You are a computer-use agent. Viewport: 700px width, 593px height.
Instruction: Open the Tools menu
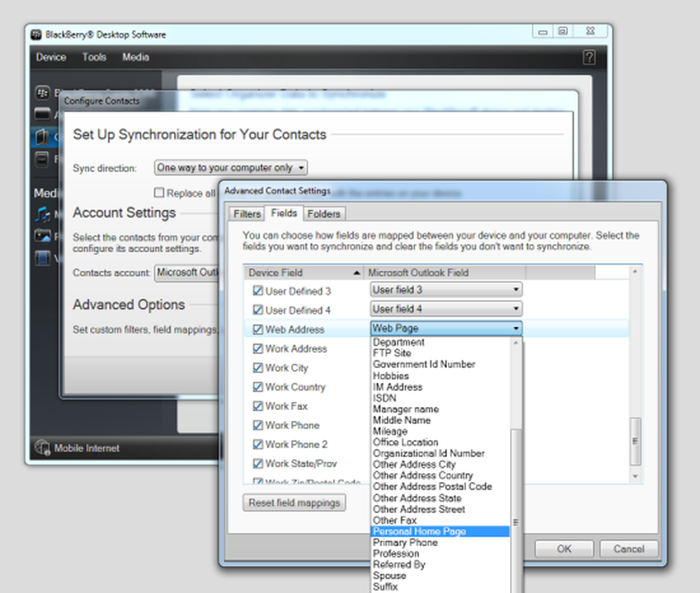click(94, 57)
